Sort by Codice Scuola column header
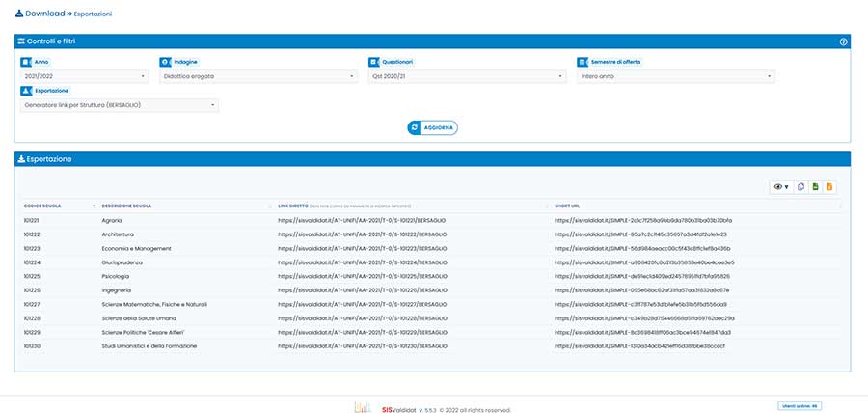868x413 pixels. coord(56,206)
